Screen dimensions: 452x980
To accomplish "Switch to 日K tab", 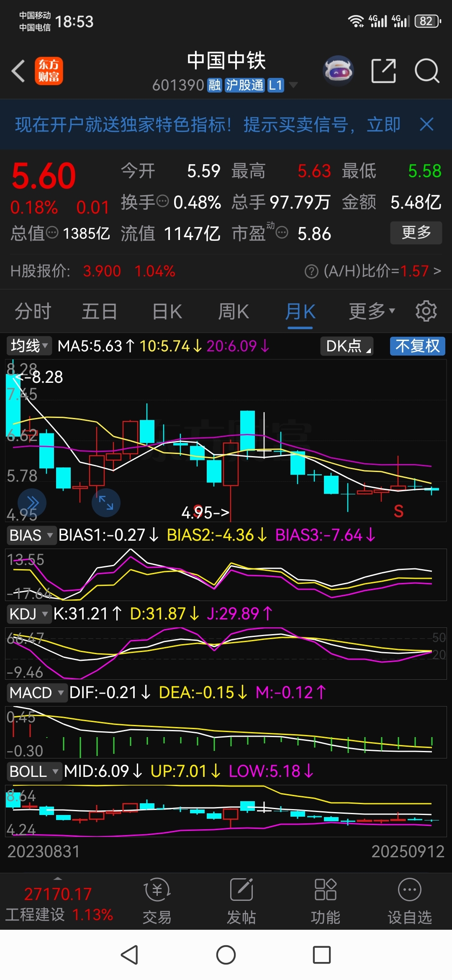I will 167,311.
